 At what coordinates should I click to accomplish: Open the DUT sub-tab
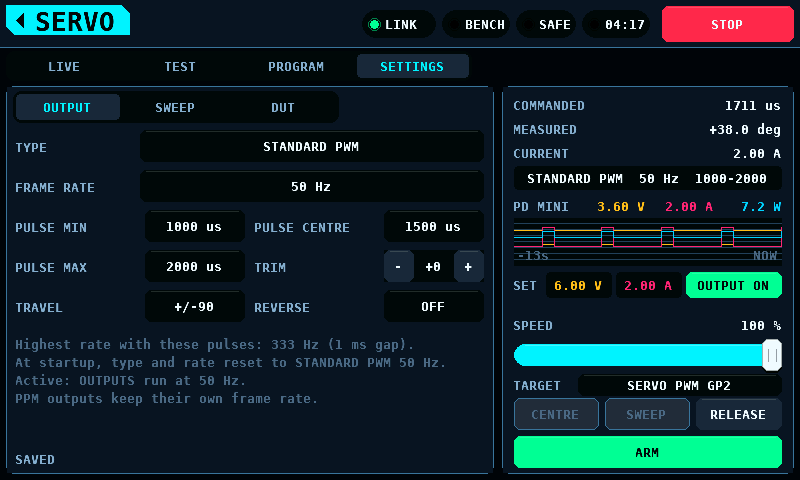pos(283,108)
